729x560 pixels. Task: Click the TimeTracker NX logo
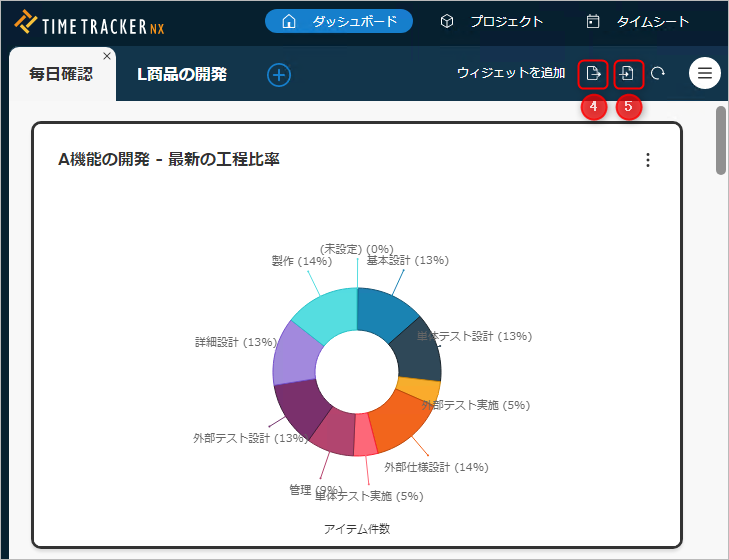[90, 22]
